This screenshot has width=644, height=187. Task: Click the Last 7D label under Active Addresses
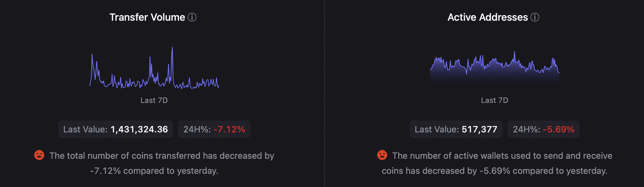click(495, 100)
